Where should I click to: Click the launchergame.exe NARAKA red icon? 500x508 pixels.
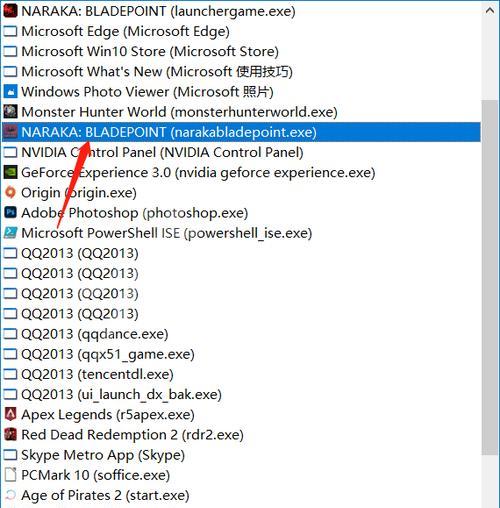coord(10,11)
